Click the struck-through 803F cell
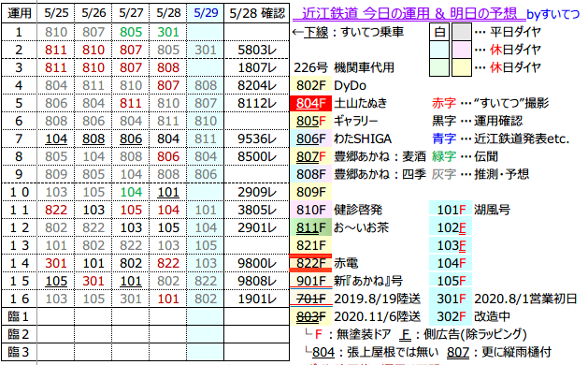Screen dimensions: 588x365 click(x=311, y=316)
